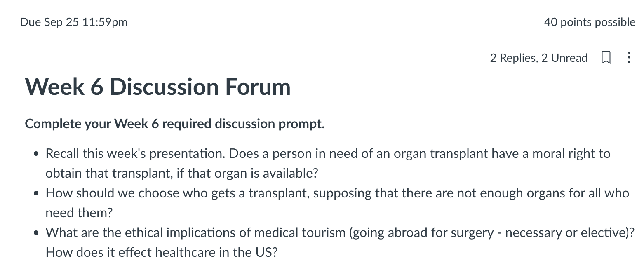This screenshot has height=263, width=644.
Task: Click the '40 points possible' label
Action: click(590, 22)
